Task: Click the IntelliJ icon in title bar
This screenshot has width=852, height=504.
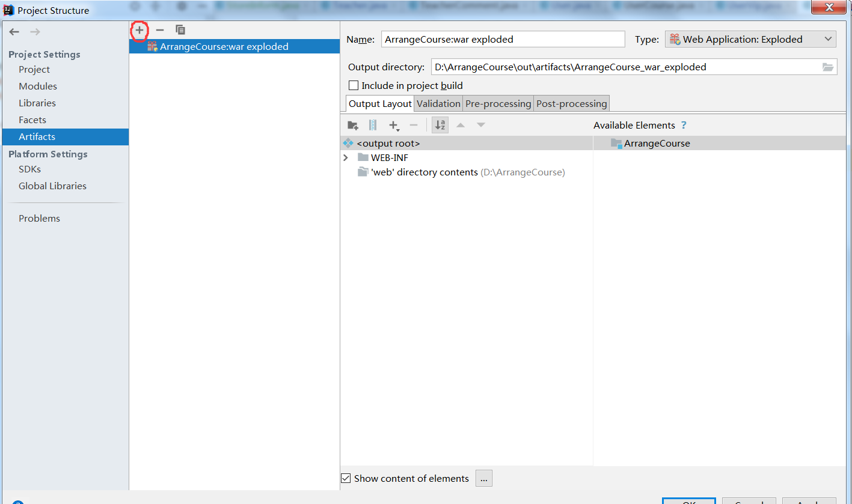Action: click(8, 10)
